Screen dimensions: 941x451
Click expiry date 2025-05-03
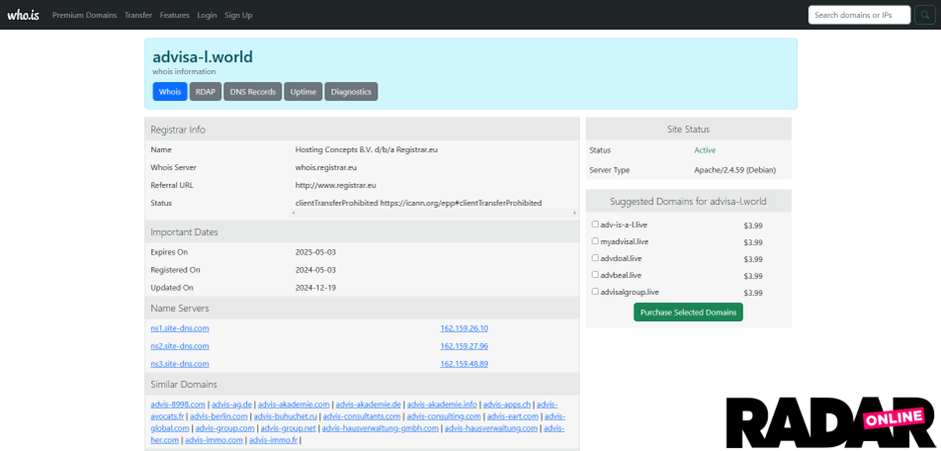[316, 252]
